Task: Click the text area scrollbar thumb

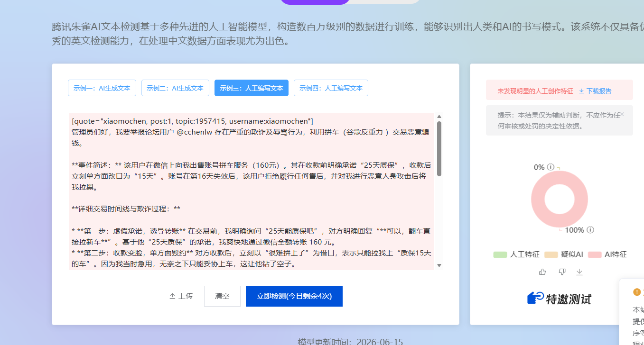Action: pos(439,149)
